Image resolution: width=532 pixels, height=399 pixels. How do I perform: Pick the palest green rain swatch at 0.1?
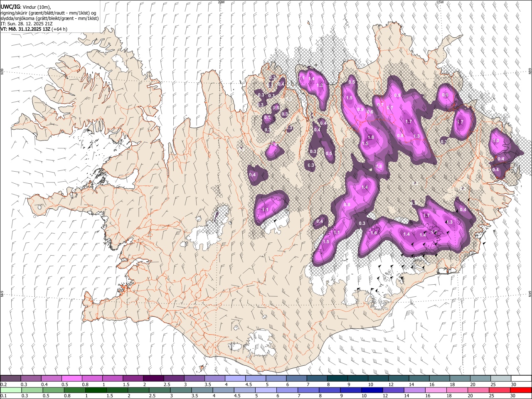pos(11,390)
